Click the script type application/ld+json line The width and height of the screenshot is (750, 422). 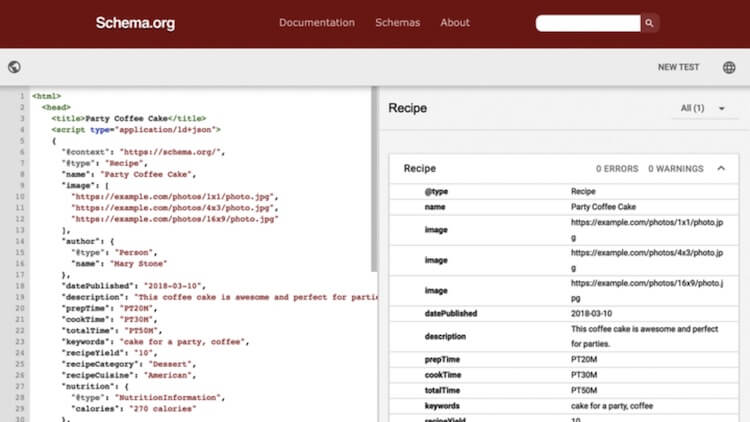tap(136, 130)
